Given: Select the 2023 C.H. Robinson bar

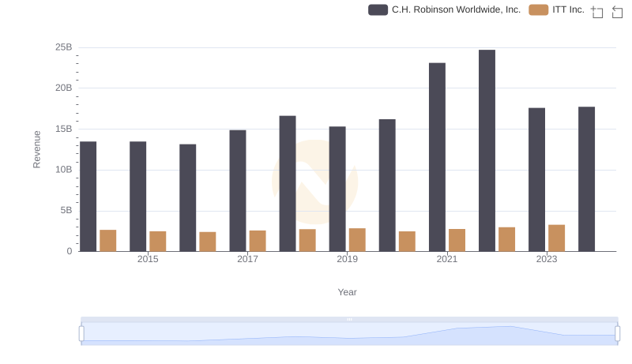Looking at the screenshot, I should (537, 179).
